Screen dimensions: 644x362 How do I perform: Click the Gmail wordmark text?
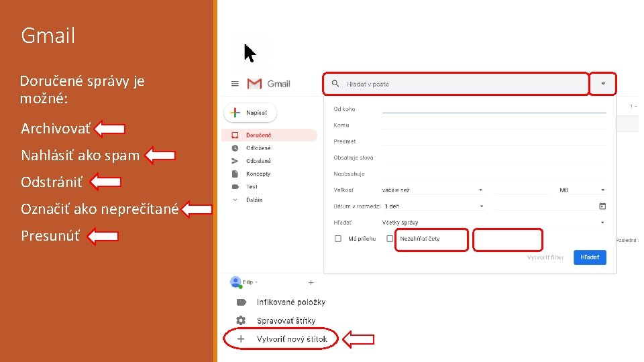pos(279,84)
